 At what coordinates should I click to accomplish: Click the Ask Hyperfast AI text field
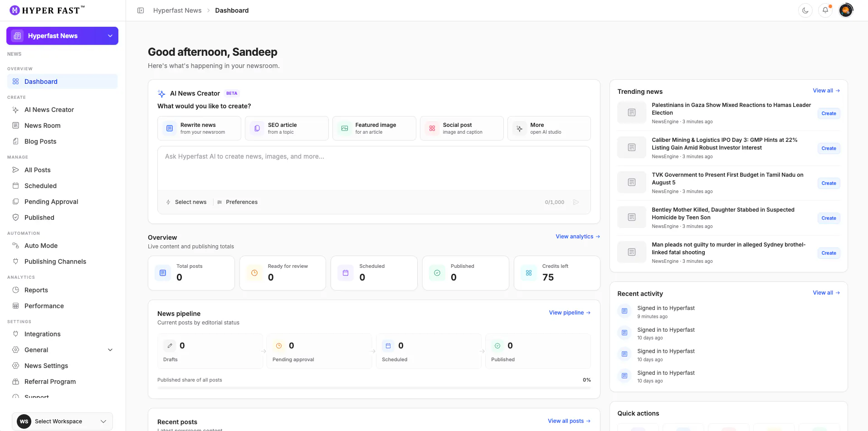click(374, 168)
